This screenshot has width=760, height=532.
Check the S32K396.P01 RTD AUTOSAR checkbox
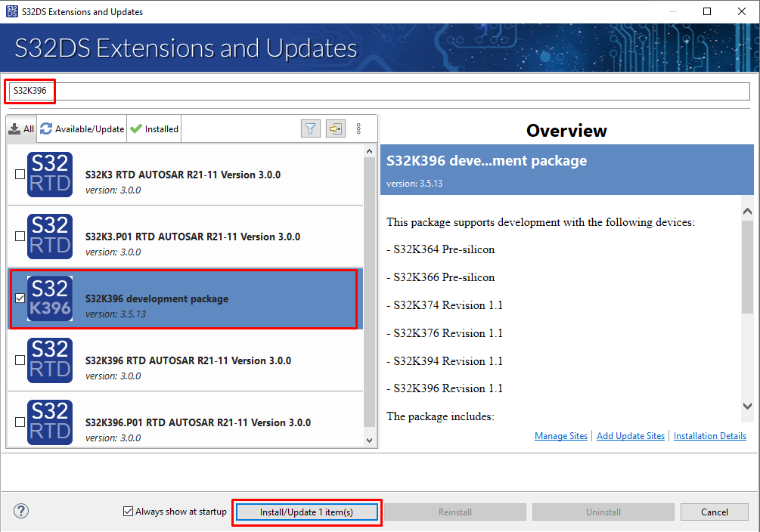tap(20, 422)
